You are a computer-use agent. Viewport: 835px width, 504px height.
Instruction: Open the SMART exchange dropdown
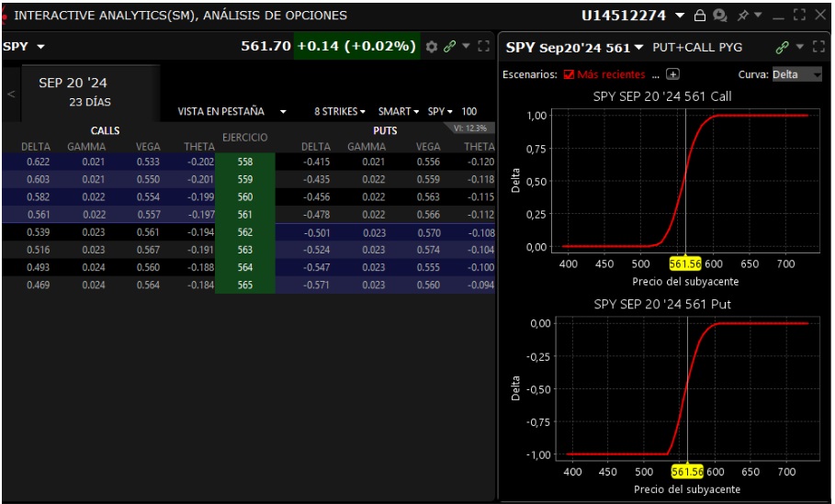399,111
